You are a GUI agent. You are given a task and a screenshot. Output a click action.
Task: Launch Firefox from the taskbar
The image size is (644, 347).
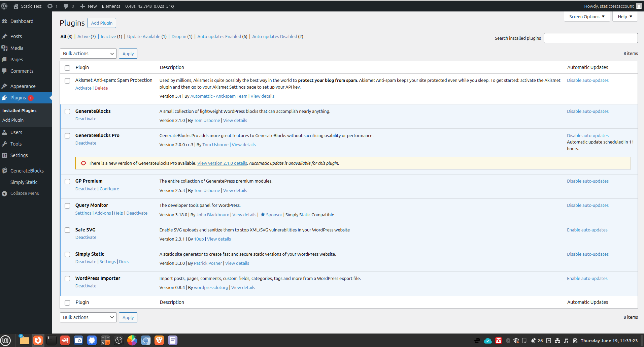point(38,340)
